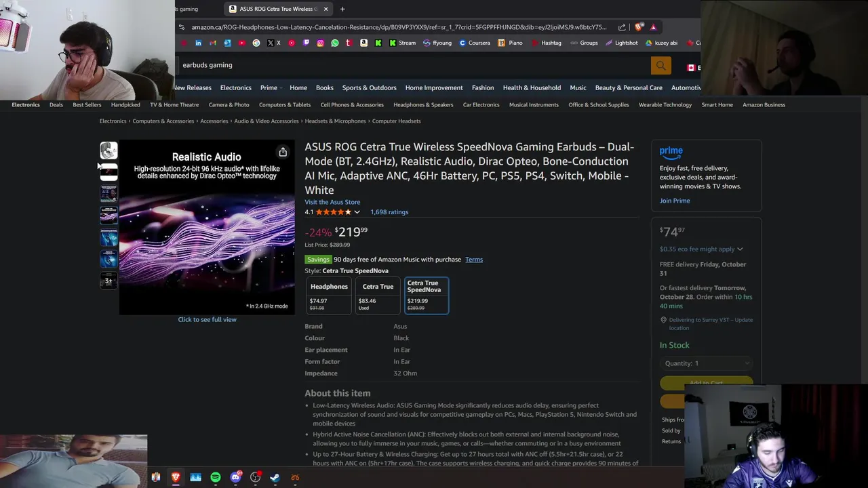Open the Amazon bookmark icon

[363, 43]
